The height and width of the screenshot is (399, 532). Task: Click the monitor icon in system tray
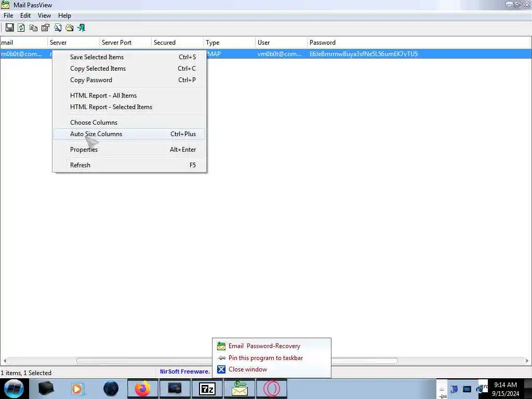tap(467, 389)
